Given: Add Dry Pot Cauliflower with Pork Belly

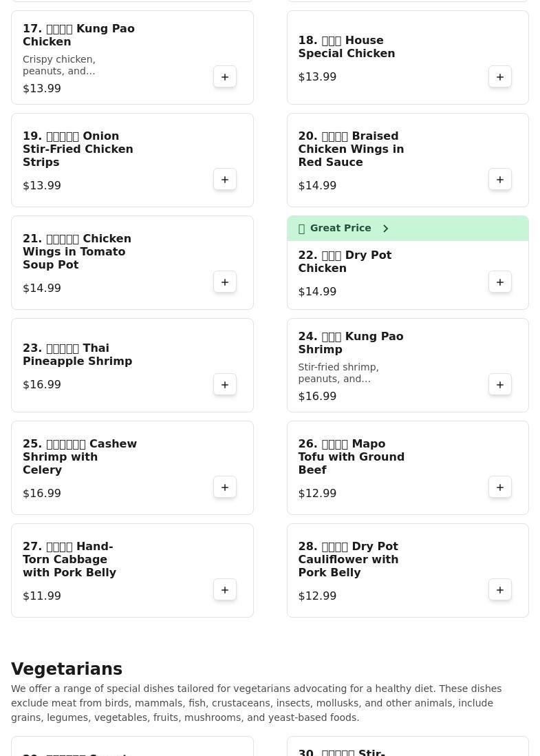Looking at the screenshot, I should tap(500, 590).
